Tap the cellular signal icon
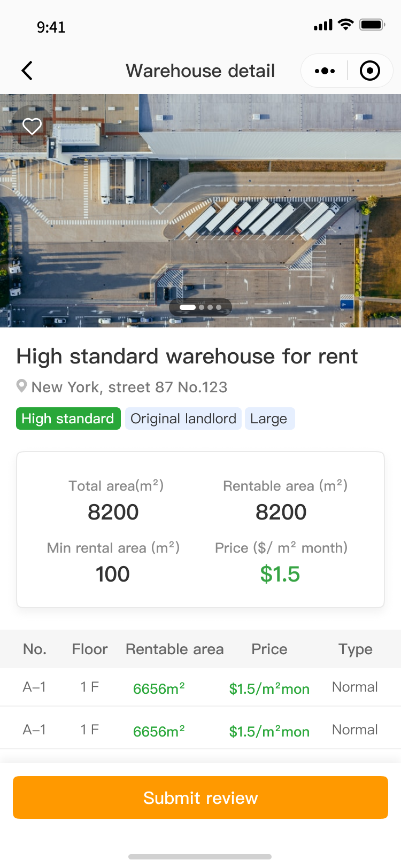 323,25
